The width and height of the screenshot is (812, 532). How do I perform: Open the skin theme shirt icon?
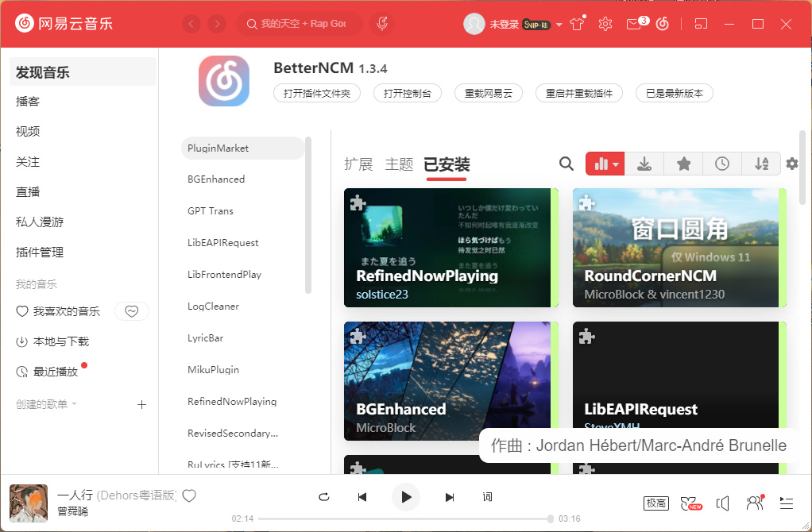(x=577, y=24)
